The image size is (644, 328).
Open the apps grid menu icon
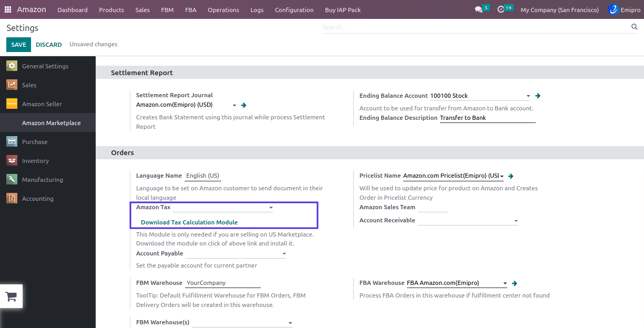8,9
